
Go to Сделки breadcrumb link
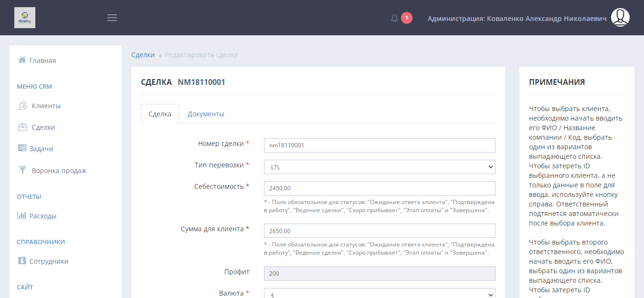pyautogui.click(x=143, y=55)
